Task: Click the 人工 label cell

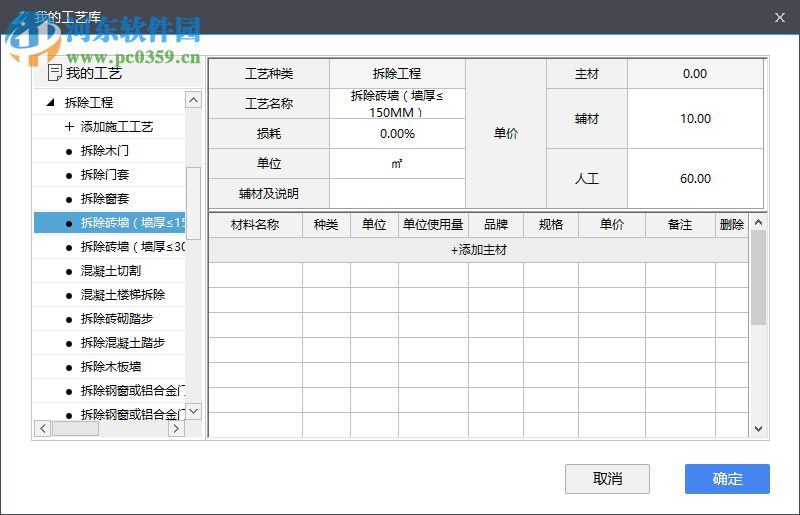Action: pos(587,179)
